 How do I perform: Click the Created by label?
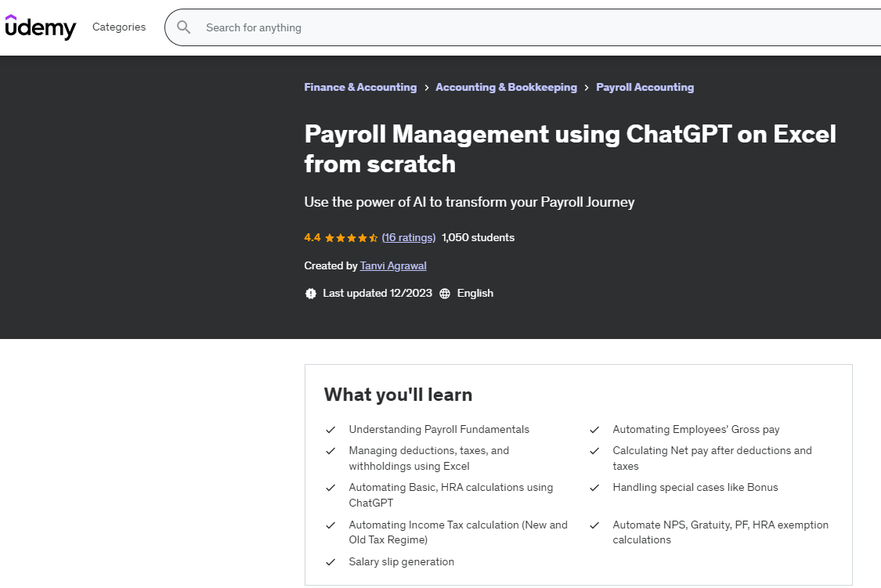coord(331,265)
